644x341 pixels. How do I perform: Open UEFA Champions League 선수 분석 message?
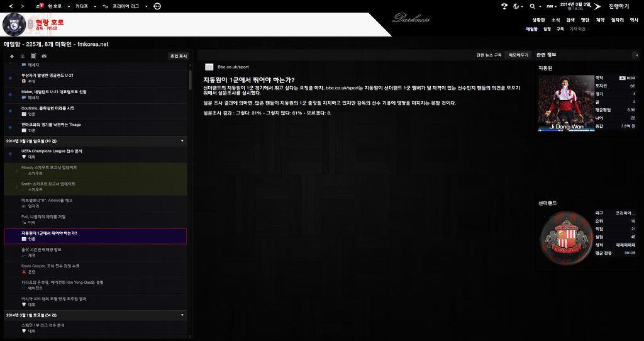(x=96, y=154)
